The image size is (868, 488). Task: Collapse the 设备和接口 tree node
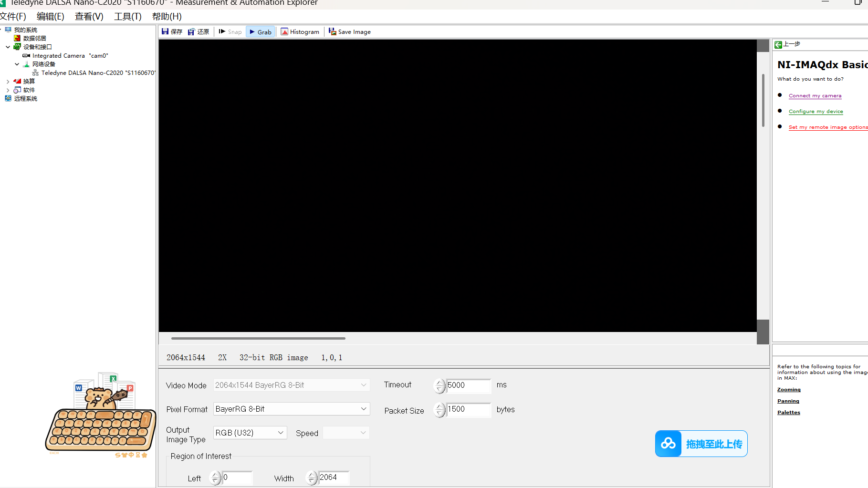point(8,47)
